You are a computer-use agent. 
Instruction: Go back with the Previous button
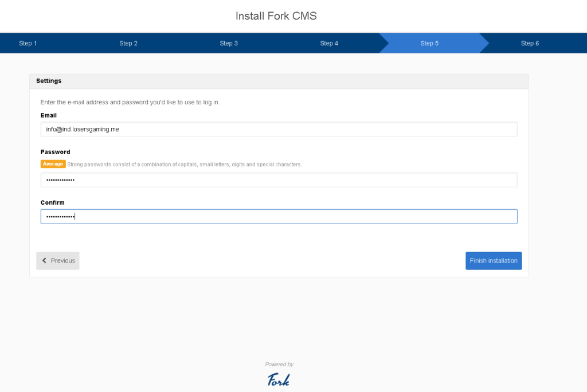[58, 261]
